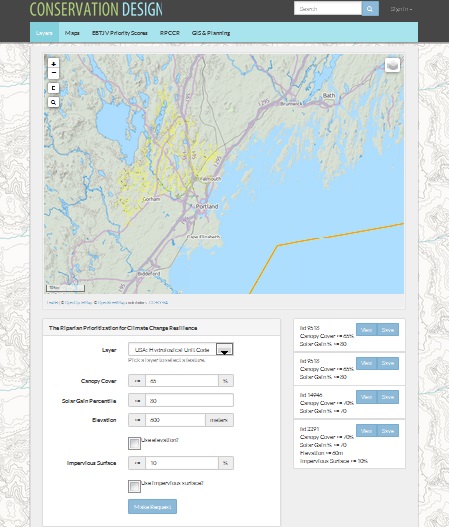This screenshot has width=449, height=527.
Task: Zoom out on the map
Action: click(x=53, y=73)
